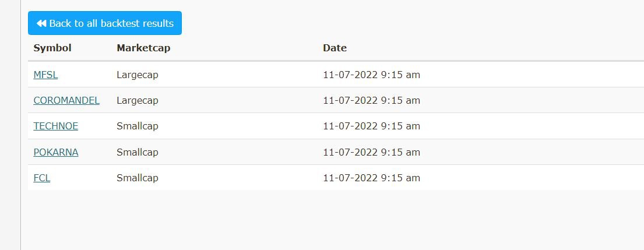Click the Symbol column header

(x=52, y=48)
